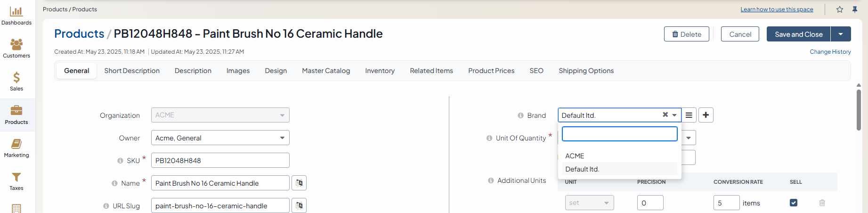868x213 pixels.
Task: Open the Save and Close dropdown arrow
Action: (841, 34)
